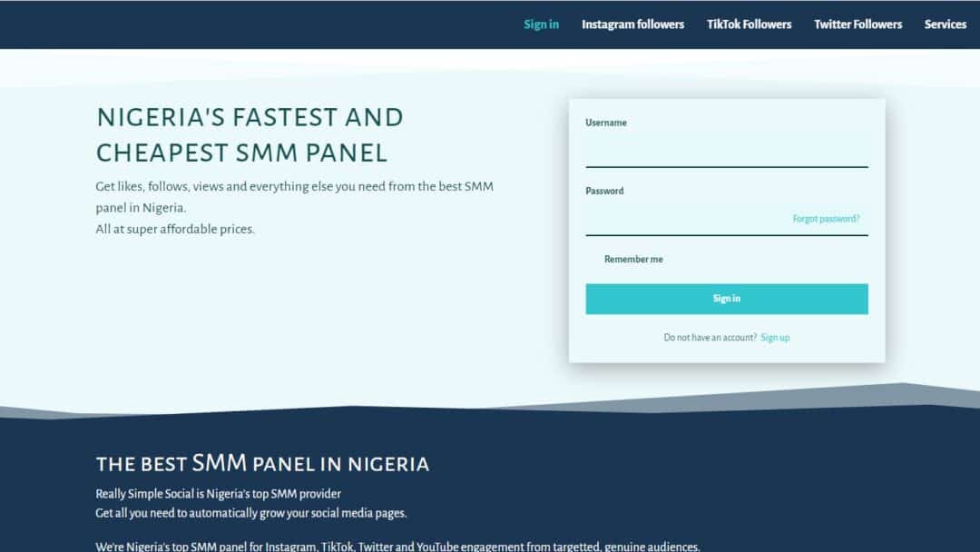Screen dimensions: 980x552
Task: Focus the Username input field
Action: pyautogui.click(x=726, y=152)
